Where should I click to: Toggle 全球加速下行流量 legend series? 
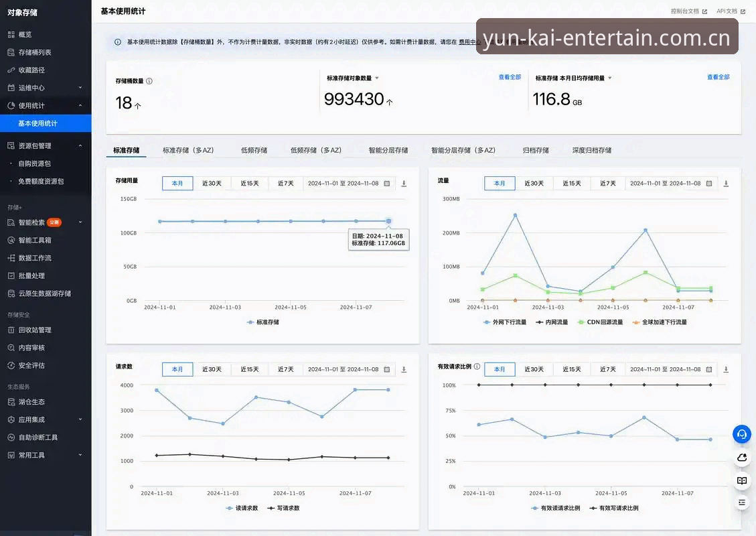pos(660,322)
